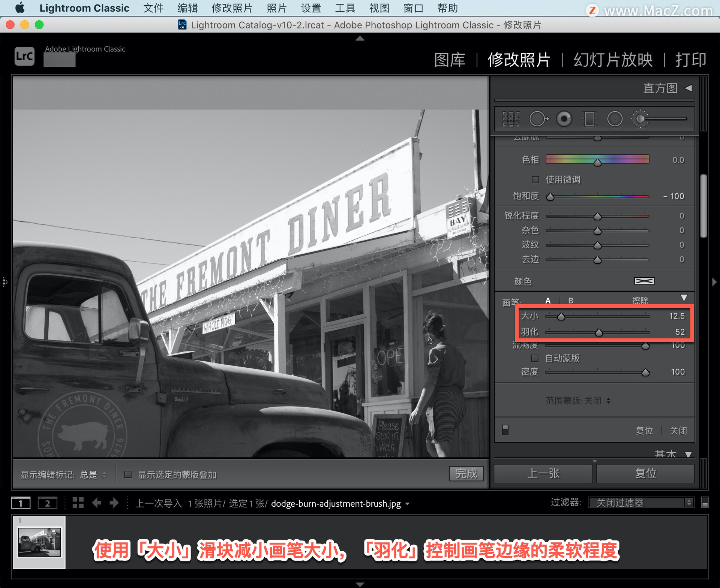Select the Spot Removal tool
720x588 pixels.
539,119
